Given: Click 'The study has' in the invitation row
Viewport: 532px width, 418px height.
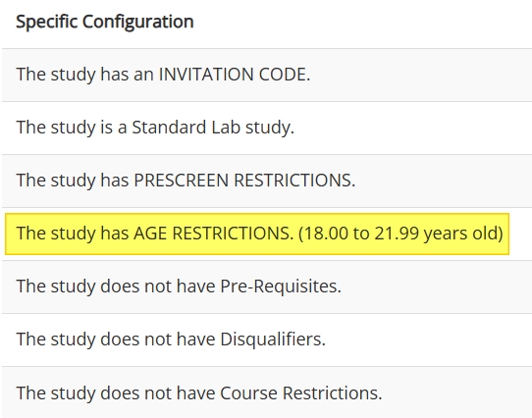Looking at the screenshot, I should 73,75.
